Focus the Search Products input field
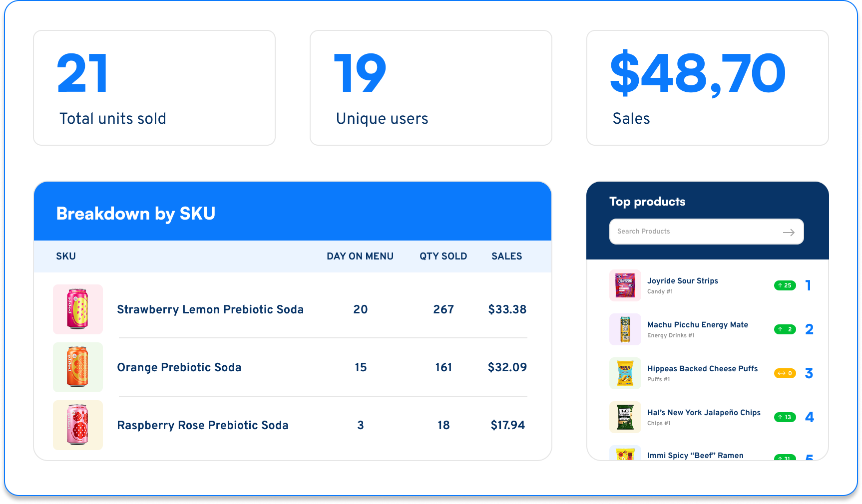Screen dimensions: 862x504 coord(706,232)
